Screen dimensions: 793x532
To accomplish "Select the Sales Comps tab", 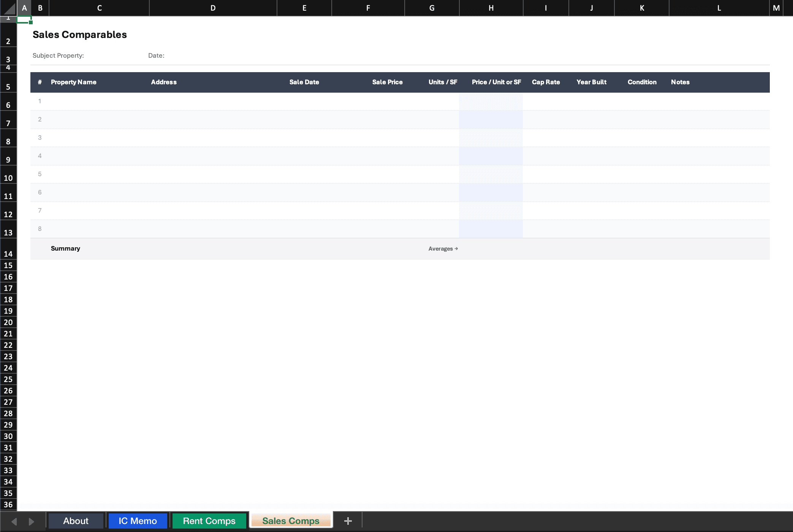I will click(291, 521).
